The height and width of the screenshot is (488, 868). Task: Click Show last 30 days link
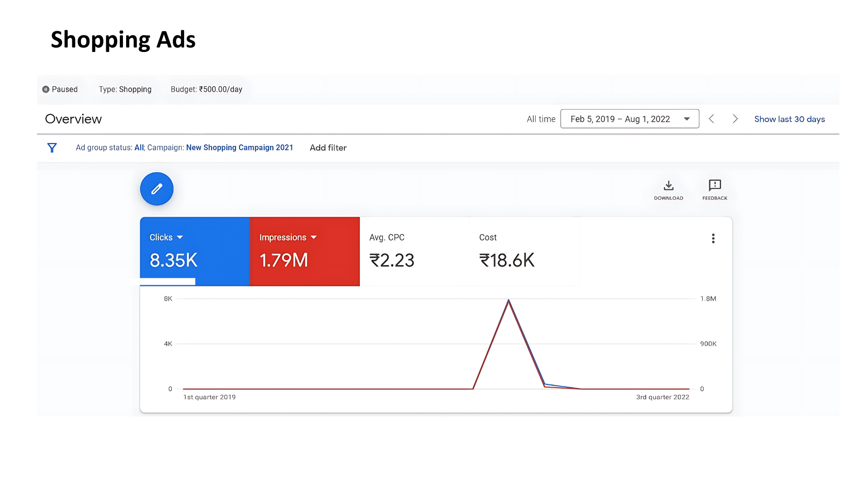coord(789,119)
